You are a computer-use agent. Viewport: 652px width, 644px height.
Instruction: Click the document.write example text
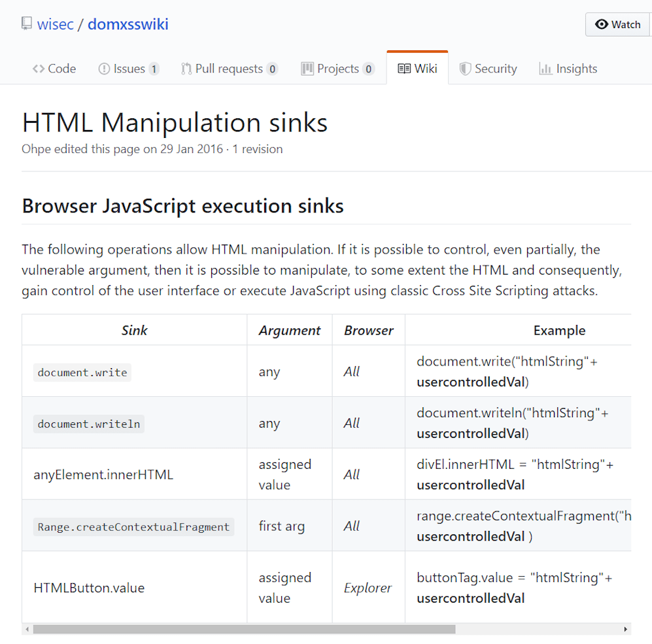click(x=507, y=371)
